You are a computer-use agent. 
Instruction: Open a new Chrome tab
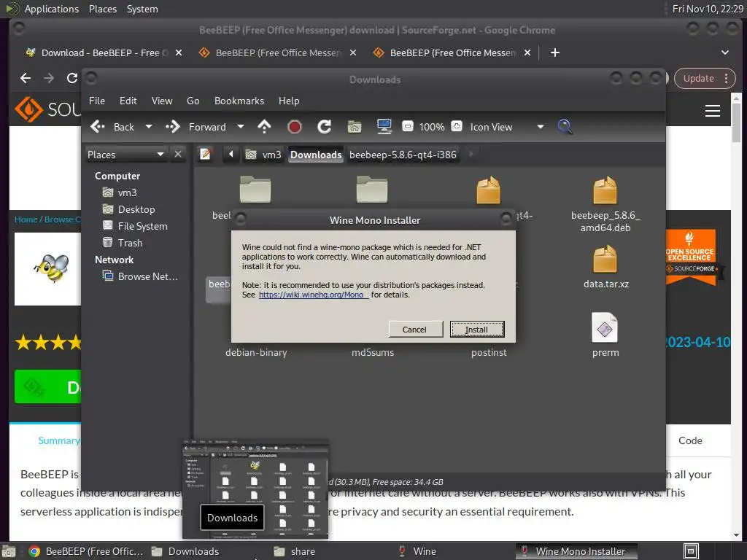[x=555, y=52]
